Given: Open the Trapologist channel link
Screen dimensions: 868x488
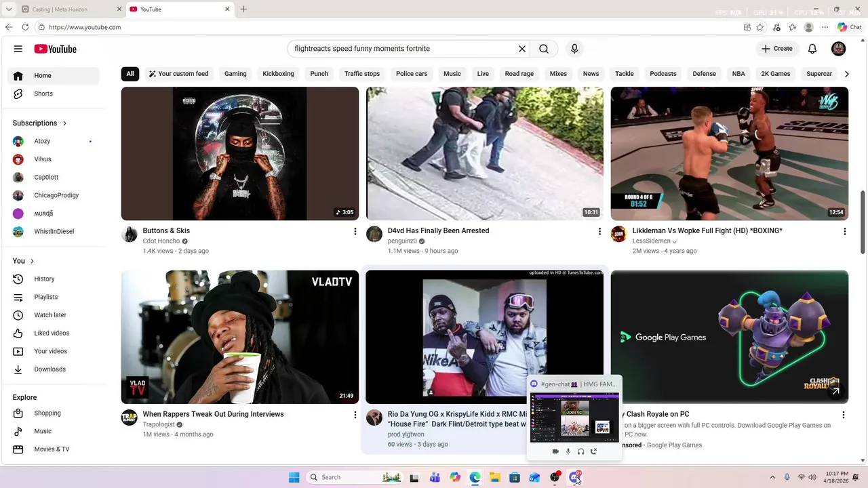Looking at the screenshot, I should coord(159,425).
